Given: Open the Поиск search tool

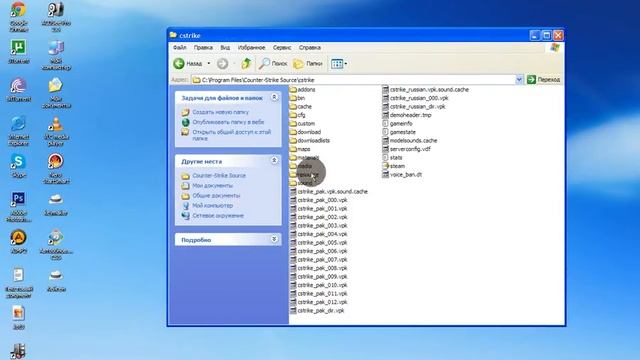Looking at the screenshot, I should coord(273,64).
